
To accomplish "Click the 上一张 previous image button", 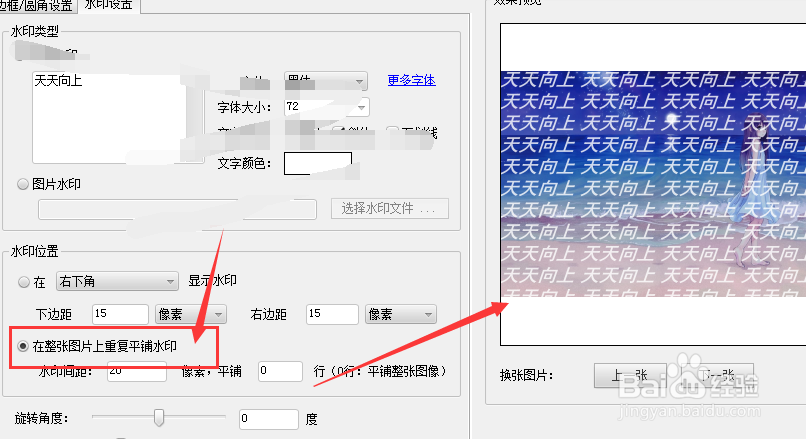I will click(x=630, y=375).
